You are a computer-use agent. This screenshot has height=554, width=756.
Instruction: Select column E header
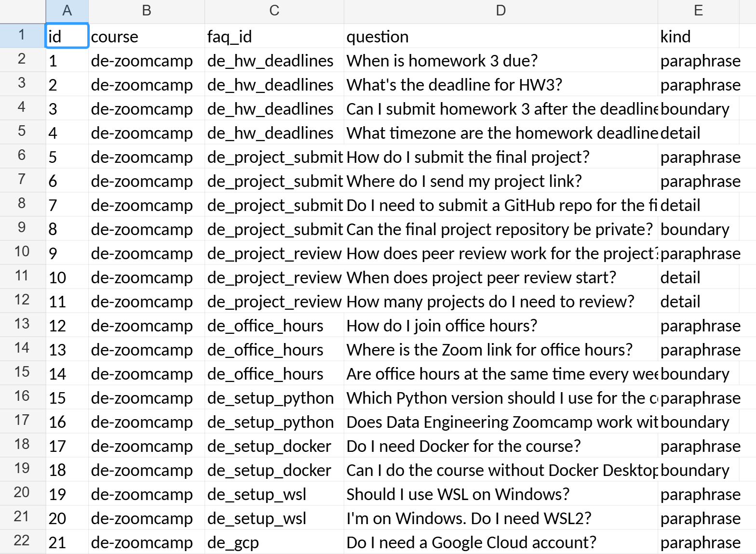[699, 11]
